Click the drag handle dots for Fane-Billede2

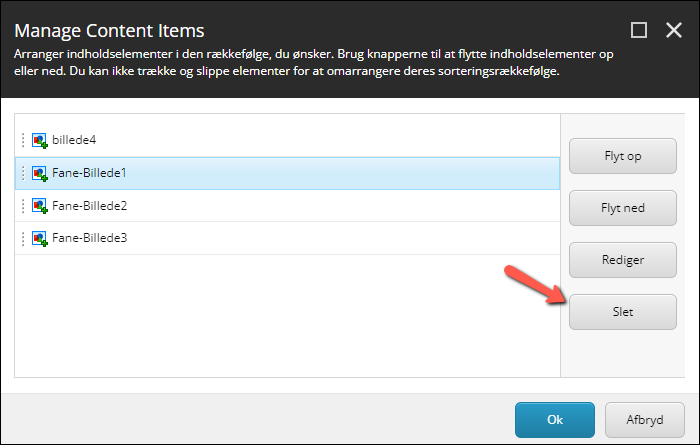23,206
